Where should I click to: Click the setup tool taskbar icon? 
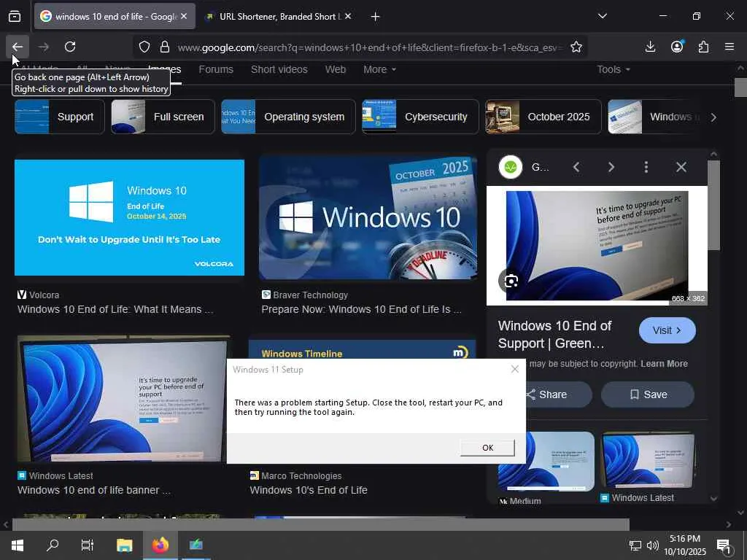(196, 545)
